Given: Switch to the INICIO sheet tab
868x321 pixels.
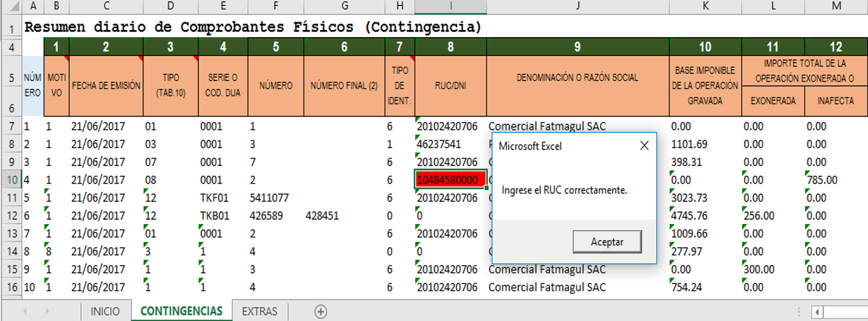Looking at the screenshot, I should (x=105, y=311).
